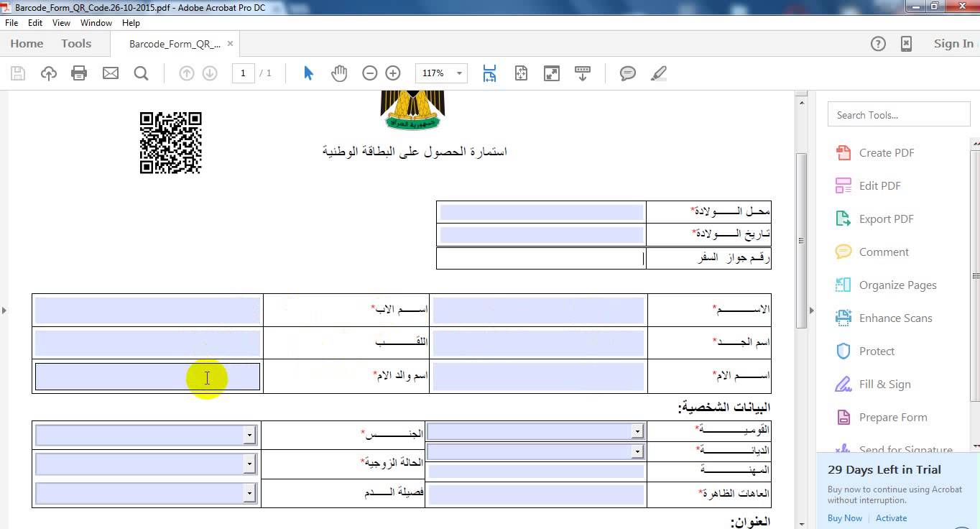Image resolution: width=980 pixels, height=529 pixels.
Task: Select the Hand pan tool
Action: point(339,73)
